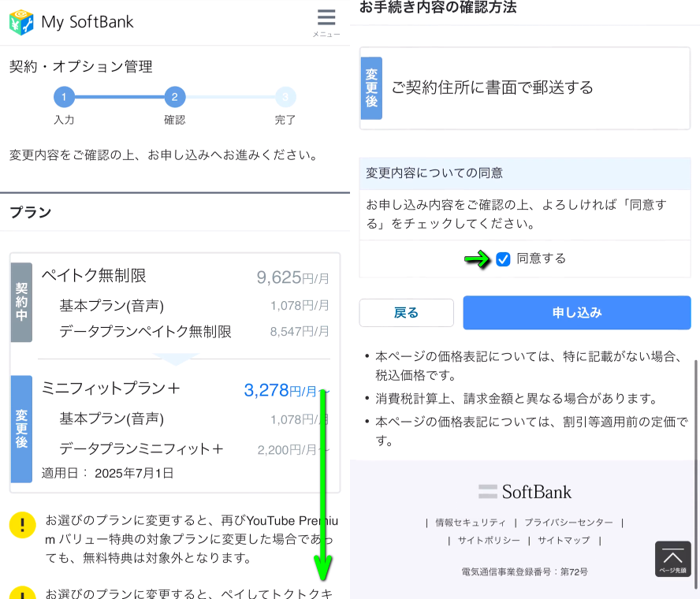Tap 1,078円/月 under ペイトク無制限
The width and height of the screenshot is (700, 599).
[x=300, y=306]
